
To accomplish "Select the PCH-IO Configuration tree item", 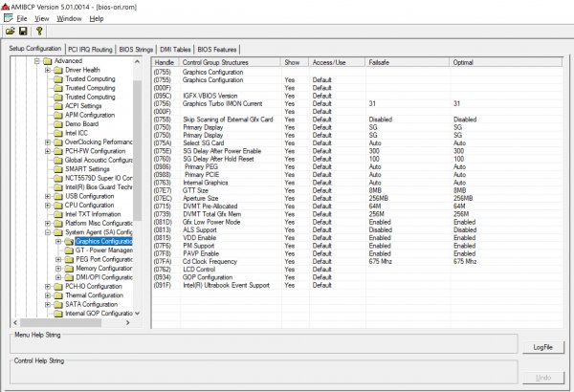I will point(94,287).
